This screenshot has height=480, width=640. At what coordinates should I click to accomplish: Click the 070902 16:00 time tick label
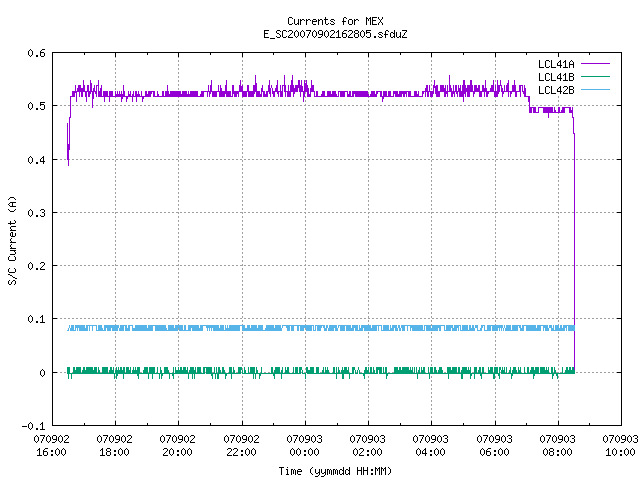(51, 446)
